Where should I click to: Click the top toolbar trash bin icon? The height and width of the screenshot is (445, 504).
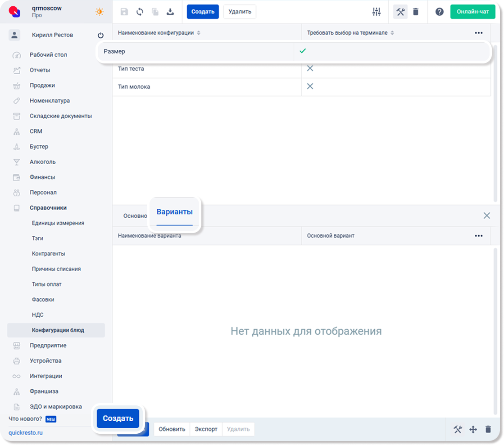click(x=416, y=12)
